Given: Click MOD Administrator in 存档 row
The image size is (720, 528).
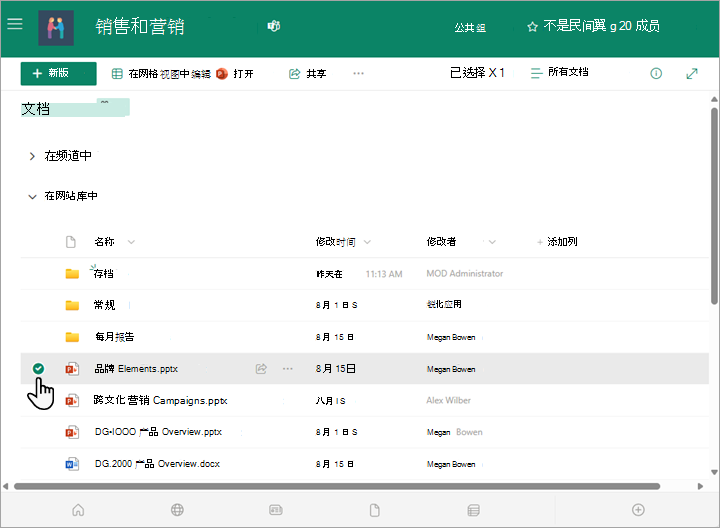Looking at the screenshot, I should point(465,274).
